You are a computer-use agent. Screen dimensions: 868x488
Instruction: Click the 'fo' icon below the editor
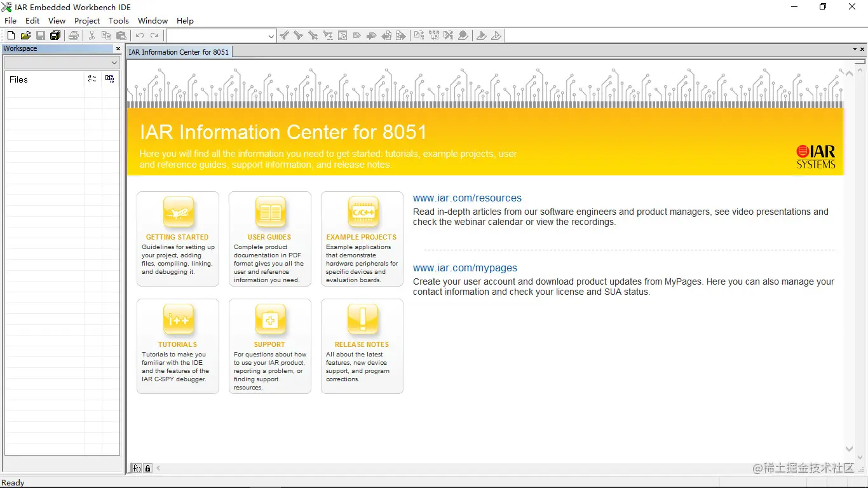[x=137, y=468]
